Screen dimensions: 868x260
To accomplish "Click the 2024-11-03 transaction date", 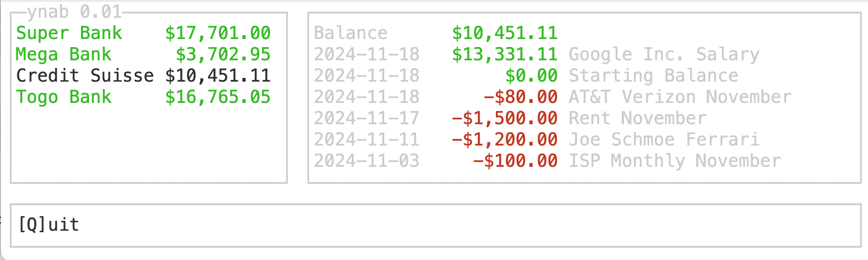I will tap(367, 161).
